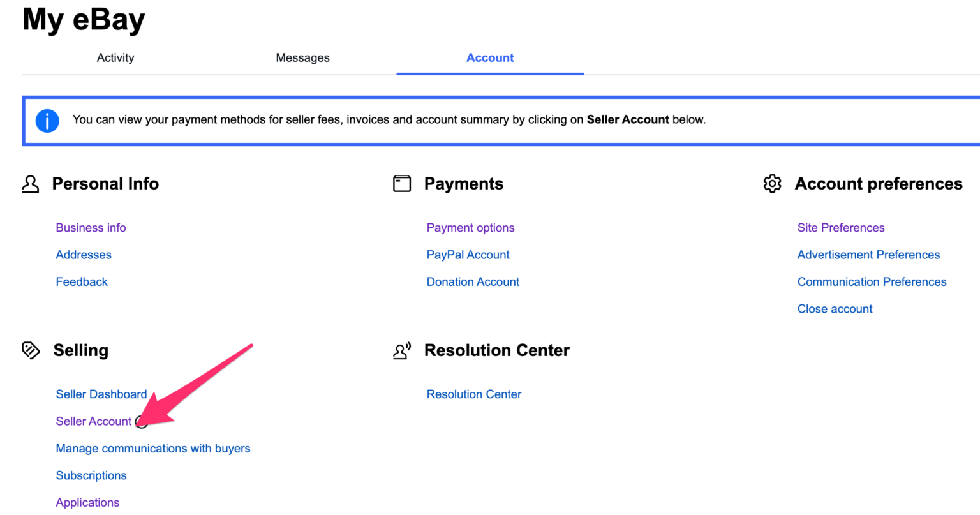The width and height of the screenshot is (980, 515).
Task: Open Payment options
Action: (x=470, y=227)
